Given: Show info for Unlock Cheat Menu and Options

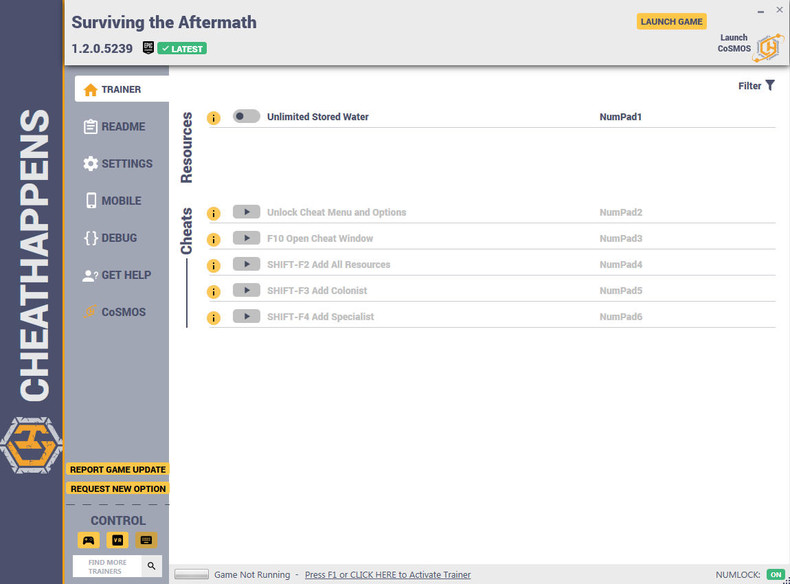Looking at the screenshot, I should coord(214,214).
